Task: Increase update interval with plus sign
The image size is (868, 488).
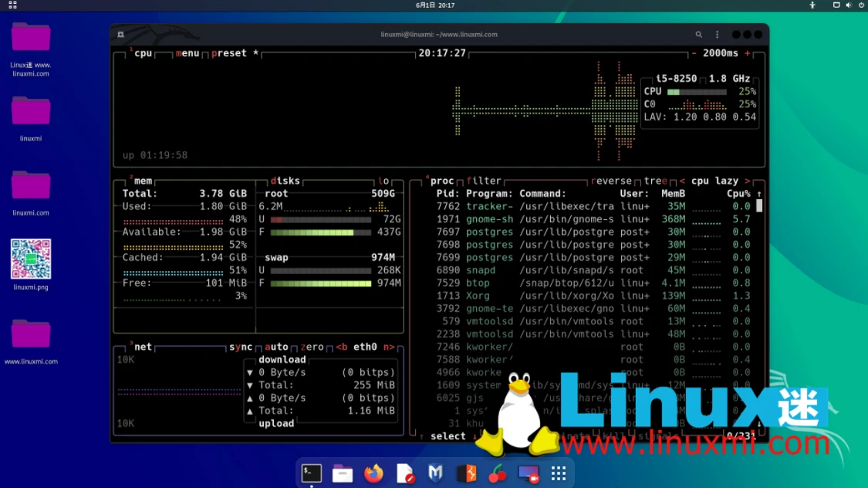Action: click(x=748, y=53)
